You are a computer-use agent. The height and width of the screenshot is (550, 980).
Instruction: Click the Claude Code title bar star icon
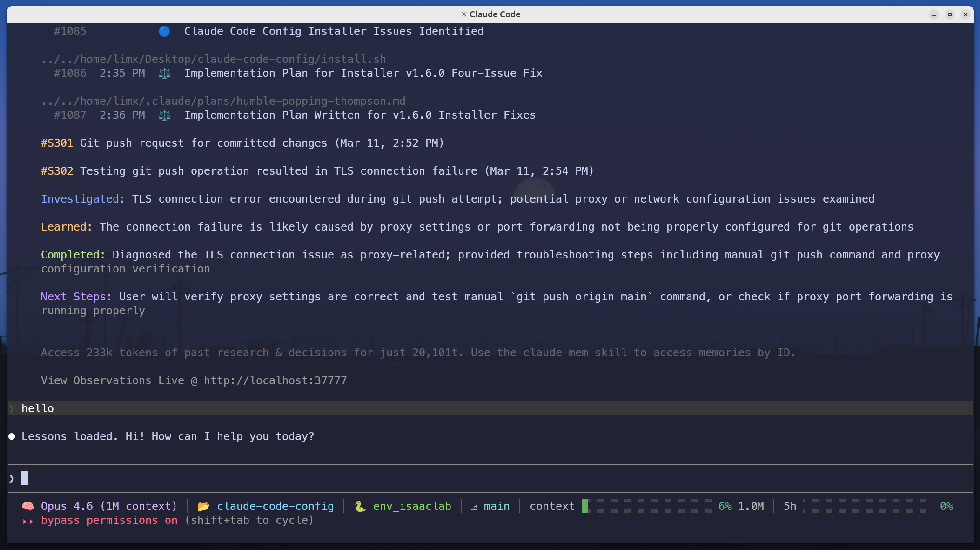[x=464, y=14]
